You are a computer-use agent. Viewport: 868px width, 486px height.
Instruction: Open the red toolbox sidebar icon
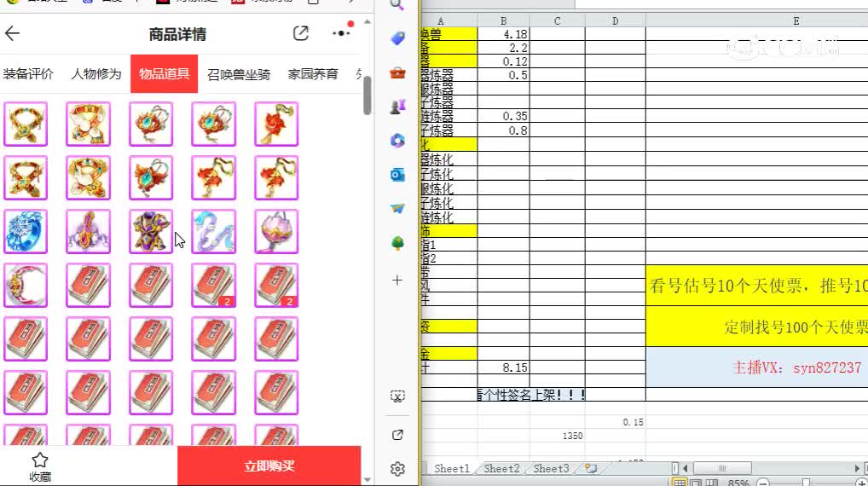click(x=397, y=72)
